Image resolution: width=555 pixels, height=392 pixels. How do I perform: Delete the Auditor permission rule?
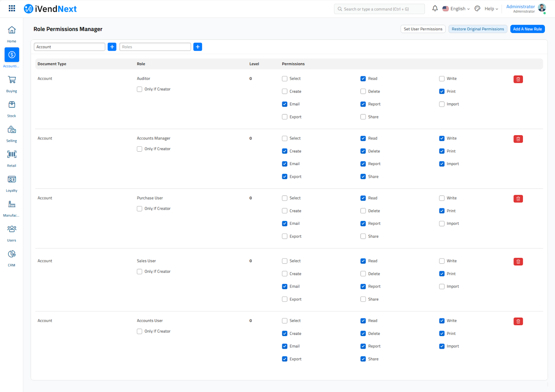(518, 79)
